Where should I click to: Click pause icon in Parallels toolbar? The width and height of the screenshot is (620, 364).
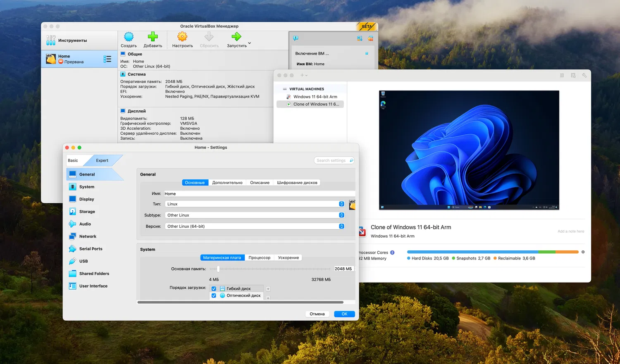point(562,75)
